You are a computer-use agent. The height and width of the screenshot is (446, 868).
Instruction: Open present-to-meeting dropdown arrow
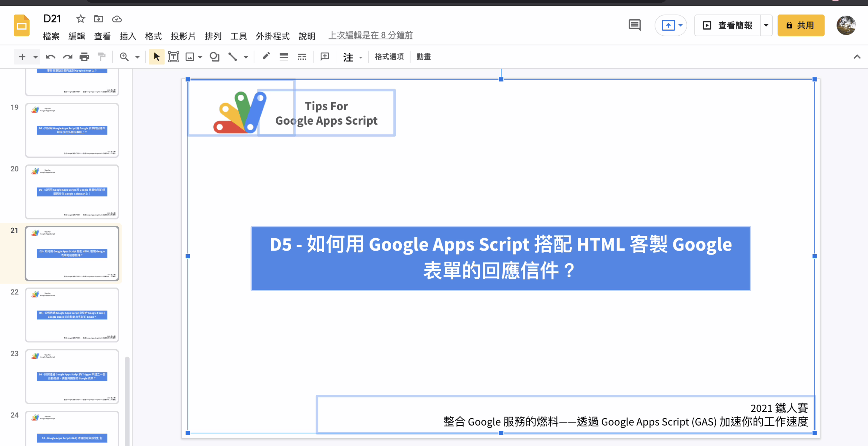click(x=680, y=25)
